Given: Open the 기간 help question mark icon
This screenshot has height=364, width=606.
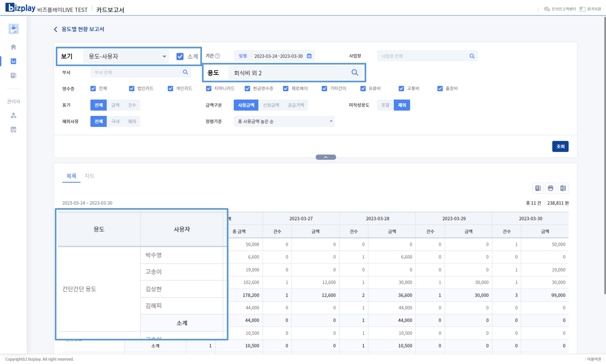Looking at the screenshot, I should coord(218,56).
